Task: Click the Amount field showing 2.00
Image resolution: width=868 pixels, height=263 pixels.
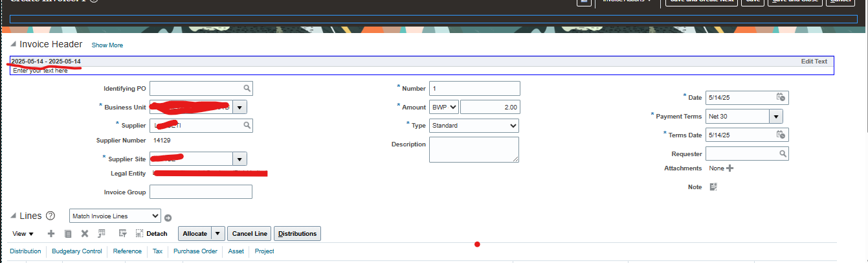Action: coord(490,107)
